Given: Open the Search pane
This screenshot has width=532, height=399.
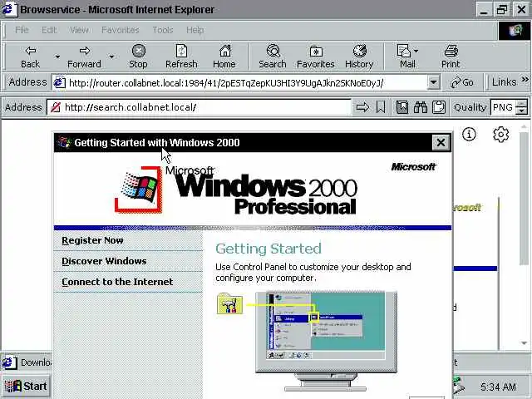Looking at the screenshot, I should (273, 57).
